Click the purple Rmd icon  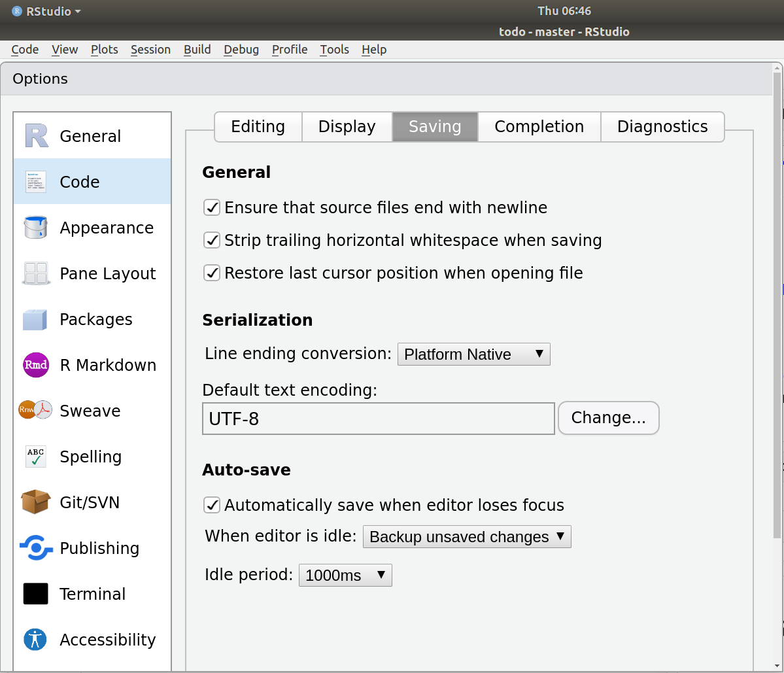tap(36, 365)
